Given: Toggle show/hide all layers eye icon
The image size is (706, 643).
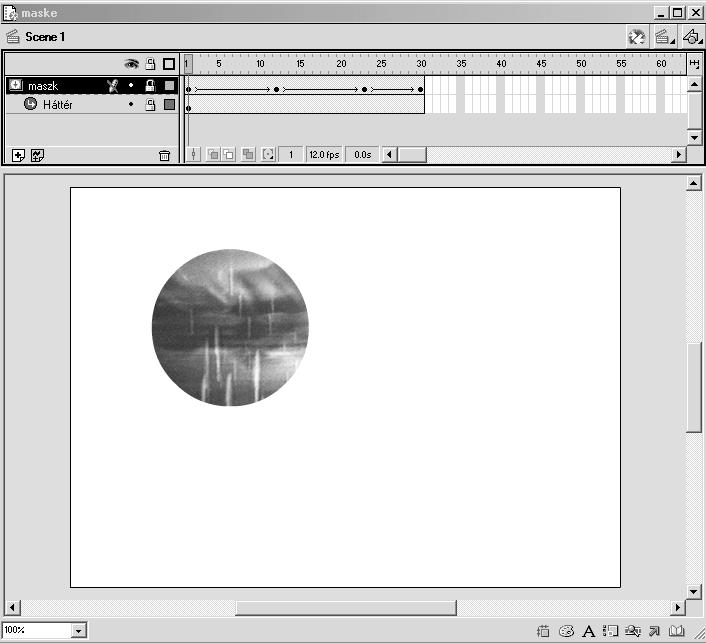Looking at the screenshot, I should point(131,64).
